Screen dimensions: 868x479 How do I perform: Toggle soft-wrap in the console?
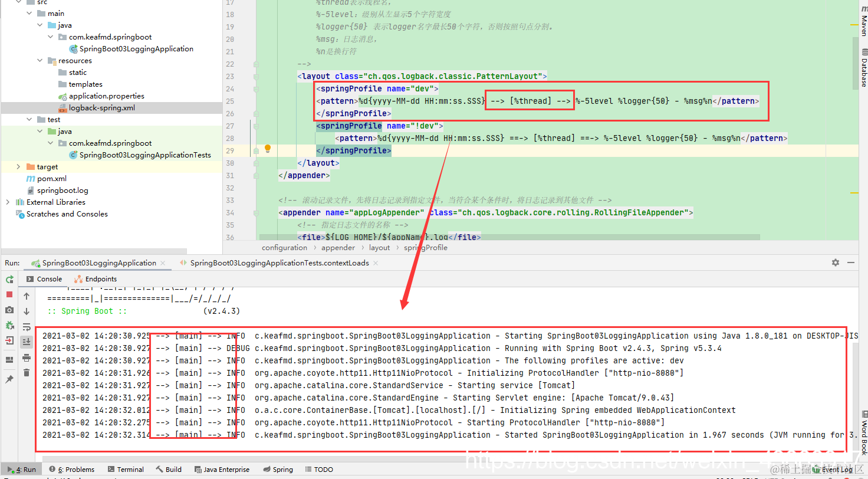[x=27, y=326]
